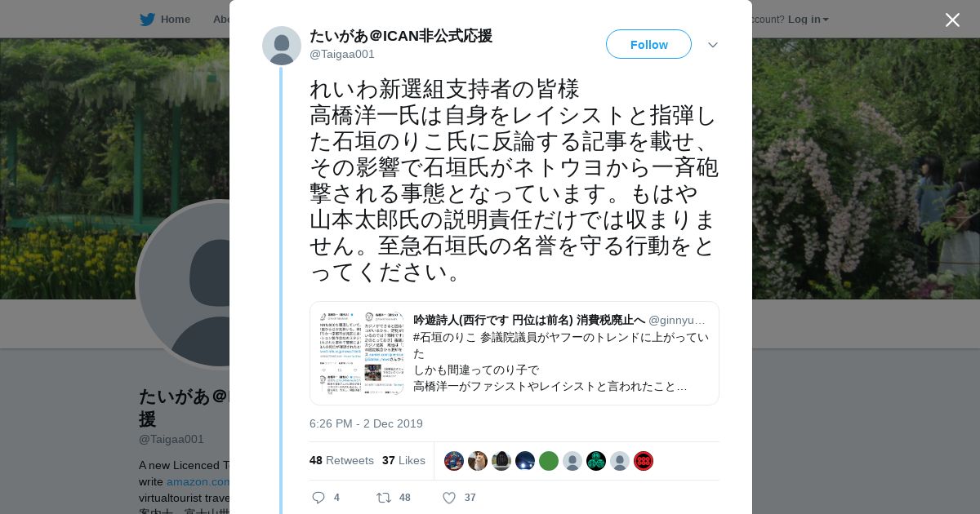Viewport: 980px width, 514px height.
Task: Open the 48 Retweets list
Action: point(341,460)
